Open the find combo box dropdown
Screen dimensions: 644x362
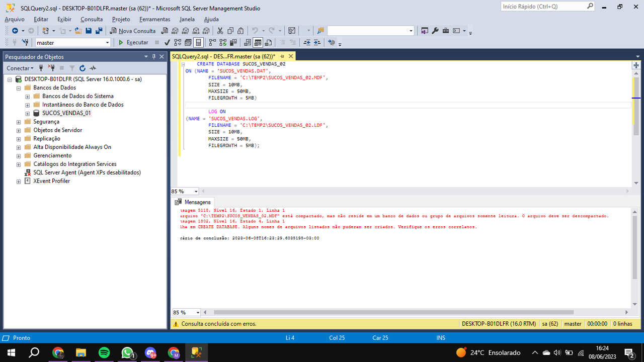point(411,31)
